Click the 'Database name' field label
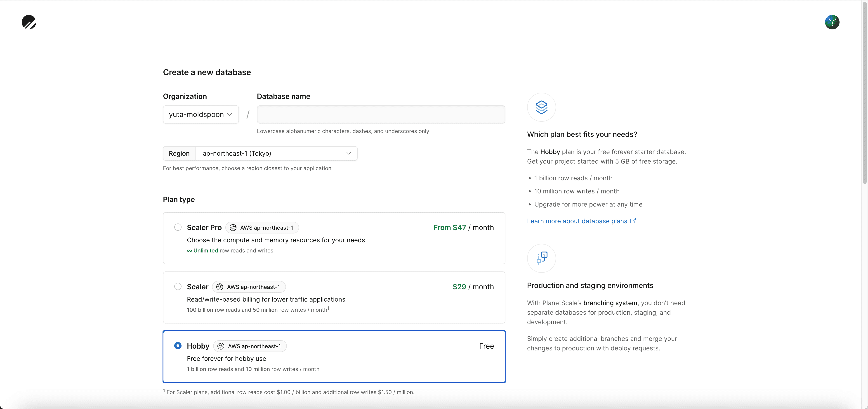 [x=284, y=96]
